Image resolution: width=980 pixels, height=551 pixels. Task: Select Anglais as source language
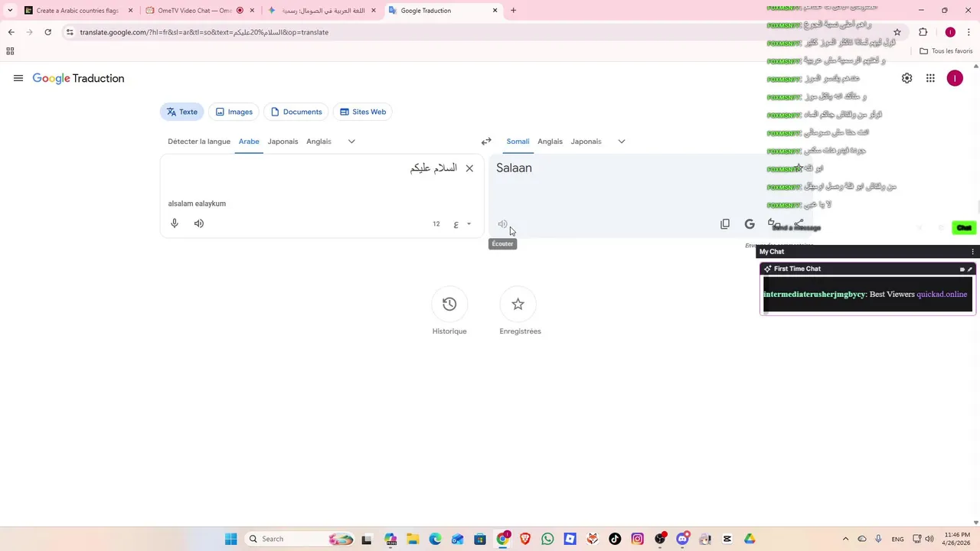pos(318,142)
